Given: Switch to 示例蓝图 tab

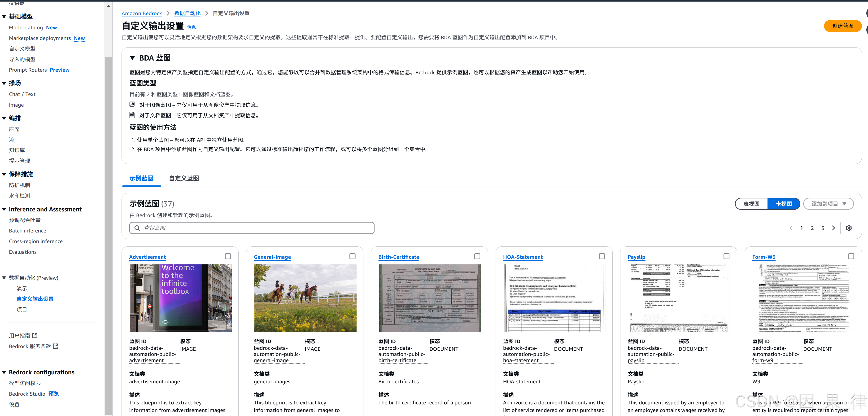Looking at the screenshot, I should pos(141,178).
